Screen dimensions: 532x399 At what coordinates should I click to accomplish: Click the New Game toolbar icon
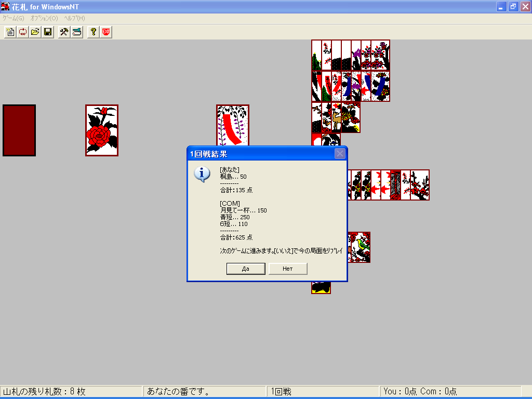pyautogui.click(x=10, y=32)
